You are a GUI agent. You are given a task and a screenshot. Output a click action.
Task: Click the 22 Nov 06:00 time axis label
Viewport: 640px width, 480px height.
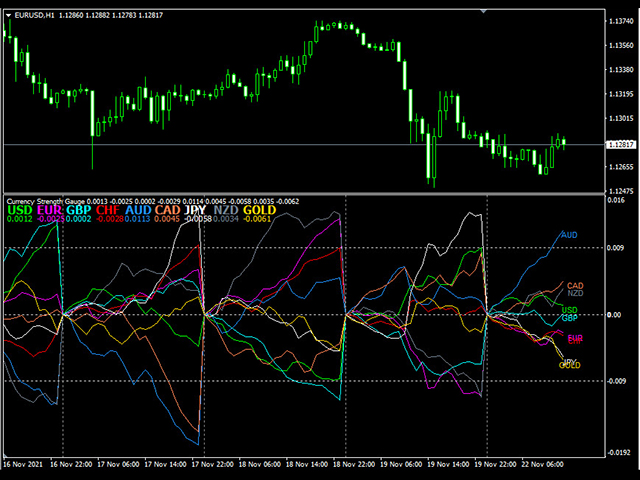[x=540, y=465]
